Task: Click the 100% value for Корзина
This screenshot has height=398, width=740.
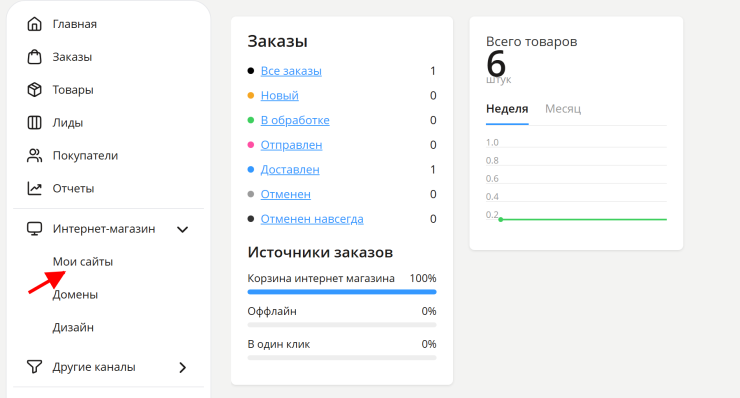Action: 423,278
